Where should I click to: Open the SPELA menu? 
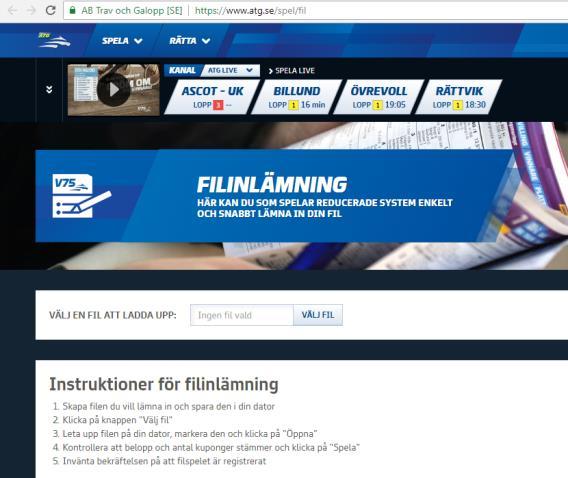point(122,41)
